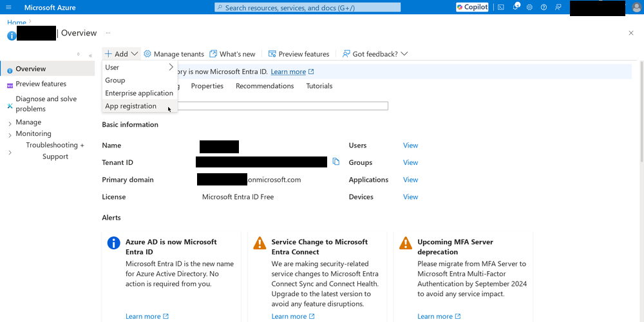The image size is (644, 322).
Task: Open the Help question mark icon
Action: 544,7
